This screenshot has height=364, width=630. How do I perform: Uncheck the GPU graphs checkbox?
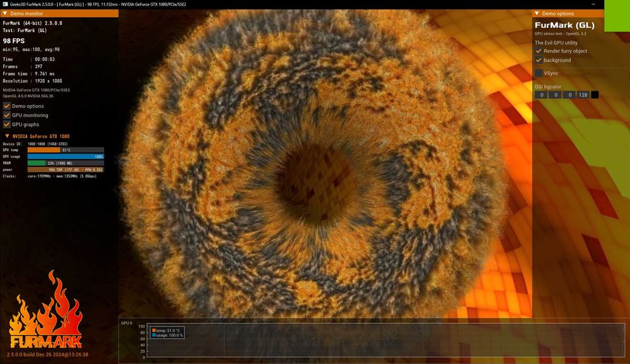[x=7, y=125]
